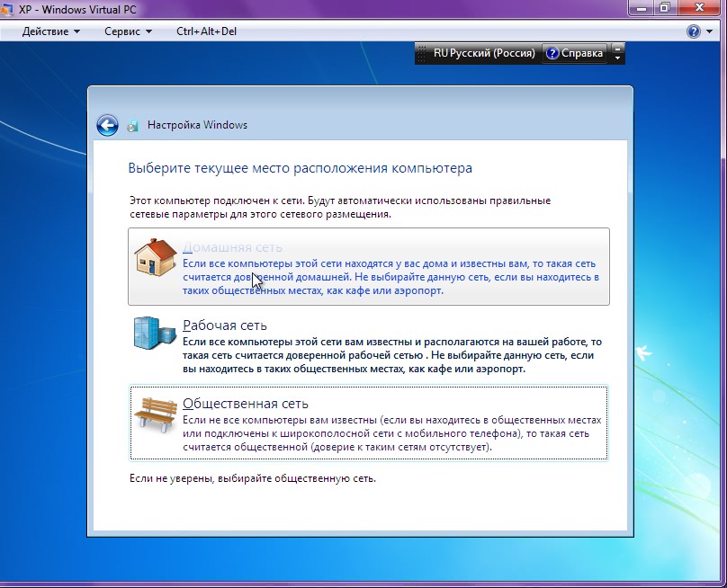Close the Windows Virtual PC window
727x588 pixels.
tap(700, 7)
